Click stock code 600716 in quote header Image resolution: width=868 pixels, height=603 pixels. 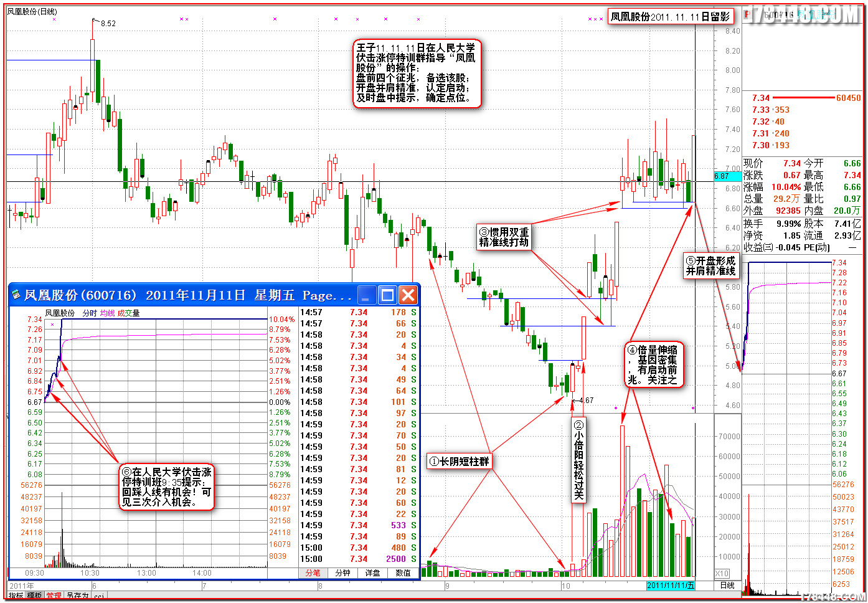[x=779, y=15]
